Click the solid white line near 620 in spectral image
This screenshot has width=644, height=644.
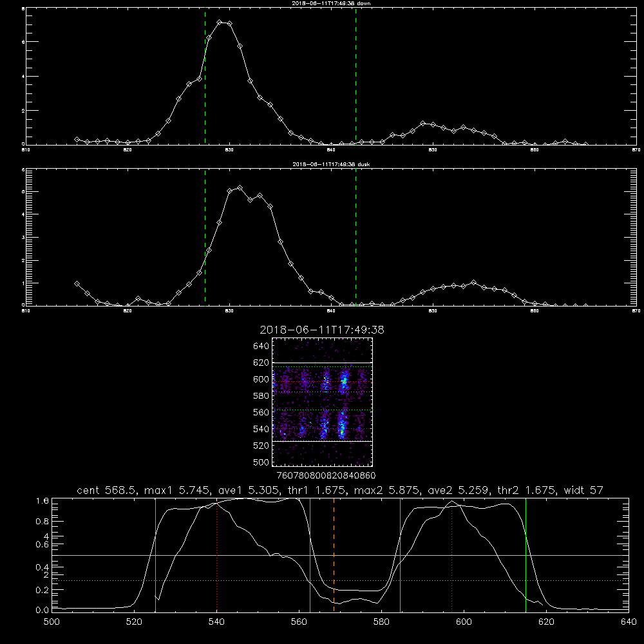click(x=323, y=363)
